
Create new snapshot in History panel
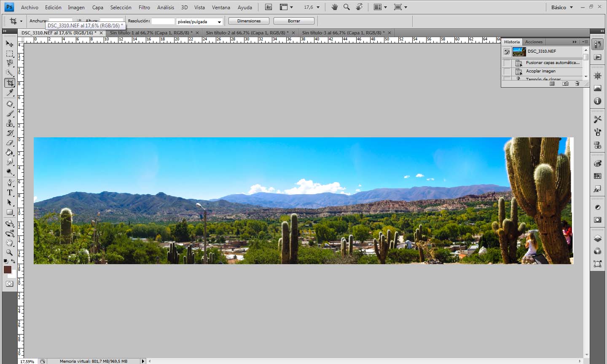(x=565, y=84)
